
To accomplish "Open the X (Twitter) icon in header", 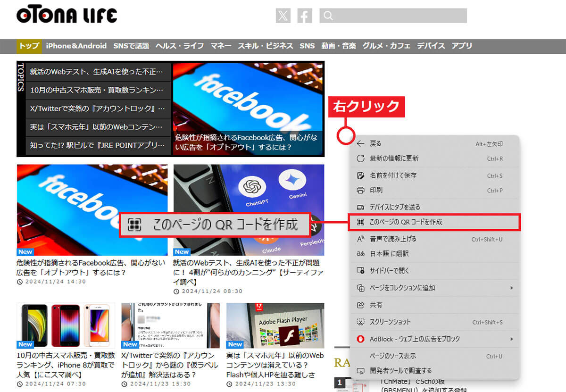I will pyautogui.click(x=283, y=16).
